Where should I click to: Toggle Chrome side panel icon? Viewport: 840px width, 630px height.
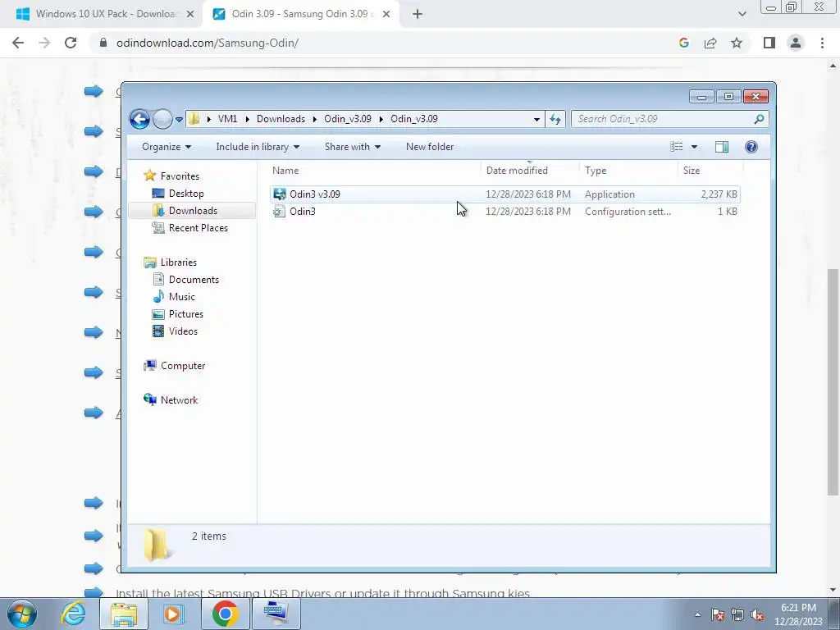pos(769,43)
